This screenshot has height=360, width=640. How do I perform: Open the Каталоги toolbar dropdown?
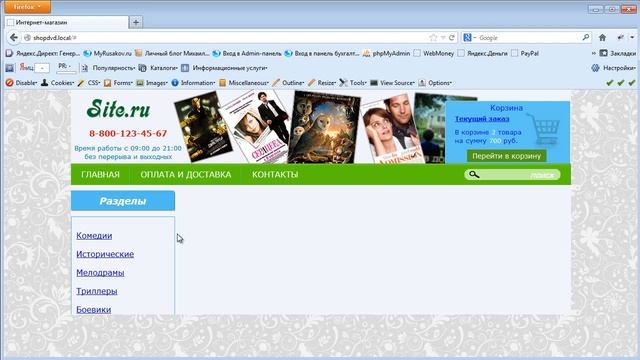158,68
